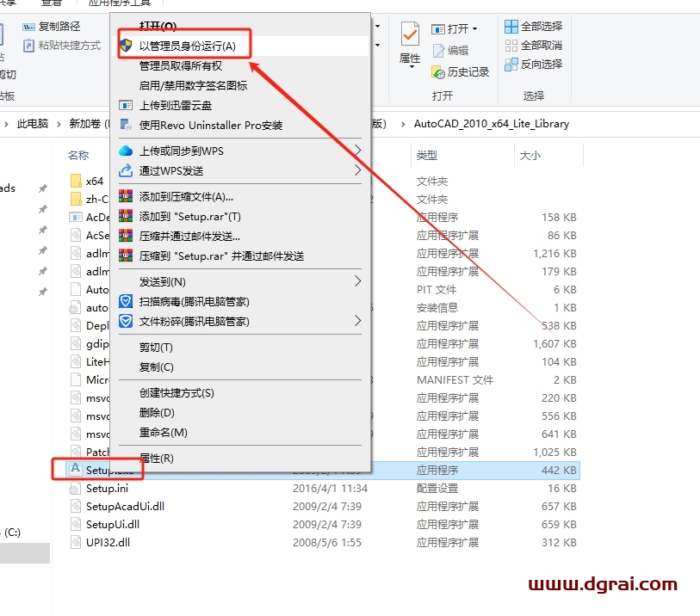Click the WPS cloud icon
The width and height of the screenshot is (700, 616).
point(126,151)
